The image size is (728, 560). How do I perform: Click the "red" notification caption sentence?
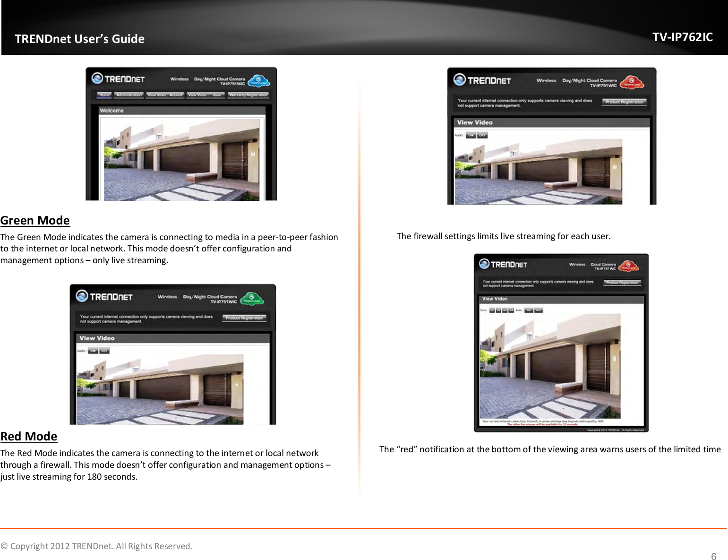(550, 449)
